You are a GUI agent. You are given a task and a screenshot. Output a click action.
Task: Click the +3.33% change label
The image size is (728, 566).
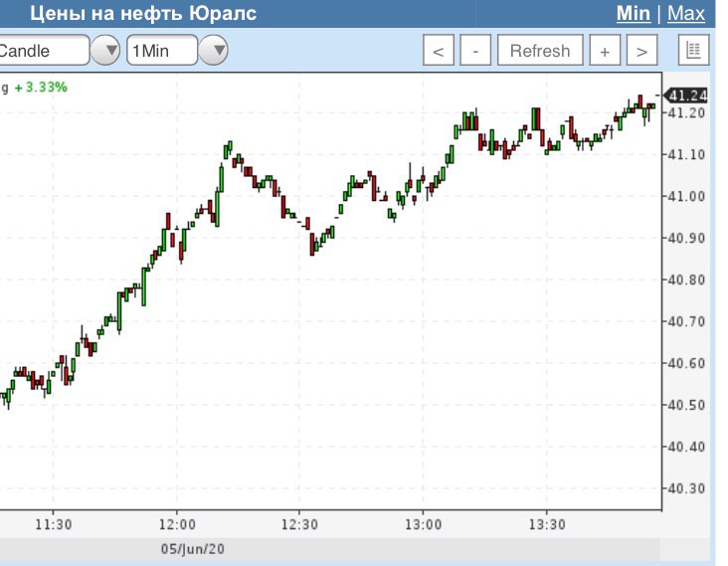pyautogui.click(x=41, y=88)
